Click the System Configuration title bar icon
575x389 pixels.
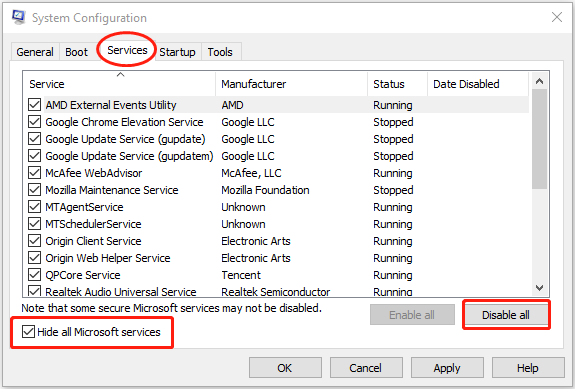click(18, 17)
